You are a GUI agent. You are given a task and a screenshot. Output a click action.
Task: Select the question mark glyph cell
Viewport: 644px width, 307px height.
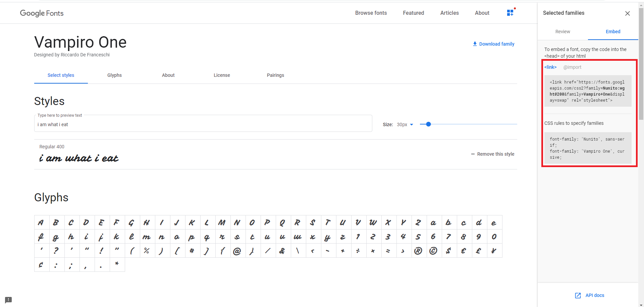tap(57, 251)
